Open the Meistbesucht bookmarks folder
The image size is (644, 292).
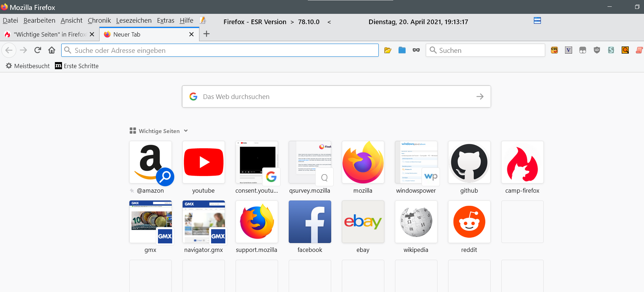pos(28,66)
